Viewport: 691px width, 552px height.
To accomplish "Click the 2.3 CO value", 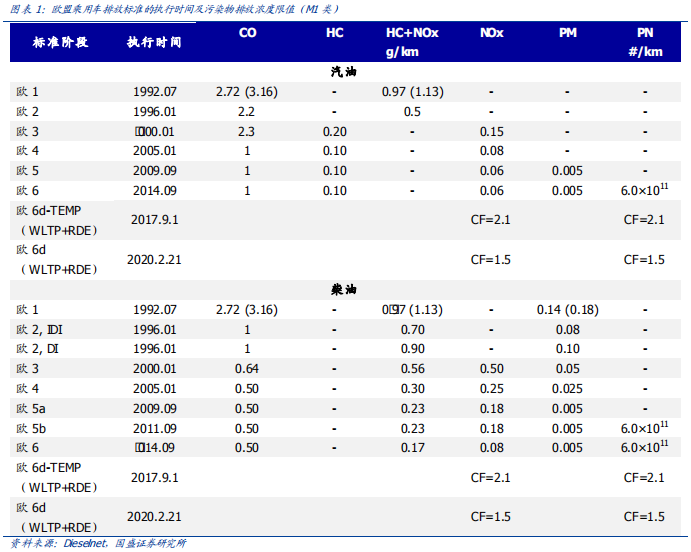I will [x=247, y=131].
